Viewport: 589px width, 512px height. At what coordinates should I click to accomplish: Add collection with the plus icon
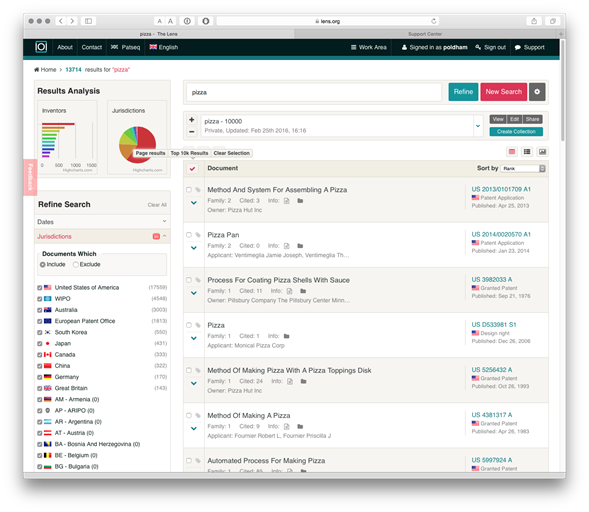192,120
